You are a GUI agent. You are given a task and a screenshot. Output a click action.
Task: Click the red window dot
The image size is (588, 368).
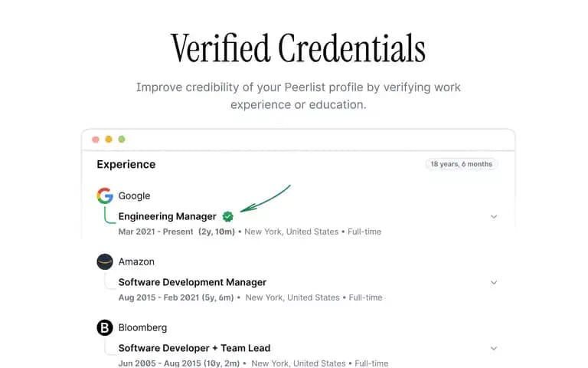click(x=96, y=140)
